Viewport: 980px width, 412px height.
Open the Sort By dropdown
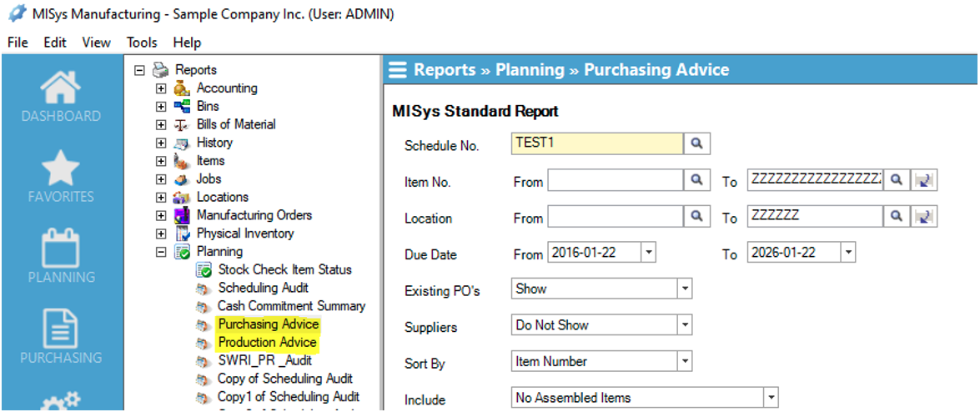685,361
